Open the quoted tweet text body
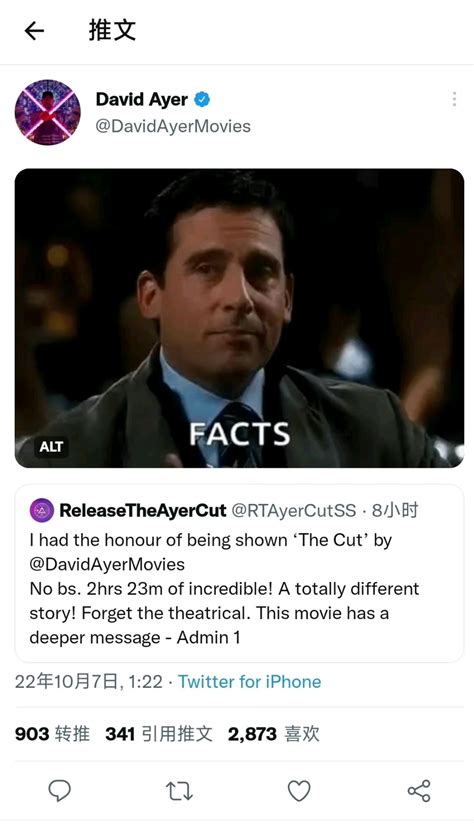Viewport: 474px width, 828px height. pyautogui.click(x=224, y=589)
